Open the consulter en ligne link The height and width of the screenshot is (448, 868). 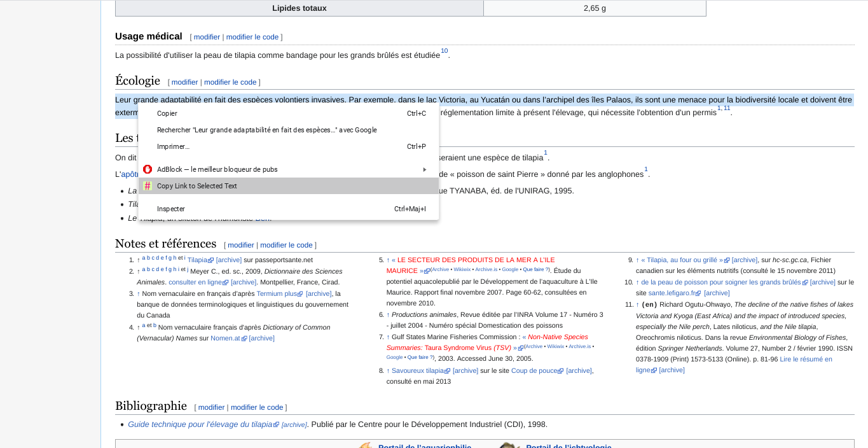point(198,282)
